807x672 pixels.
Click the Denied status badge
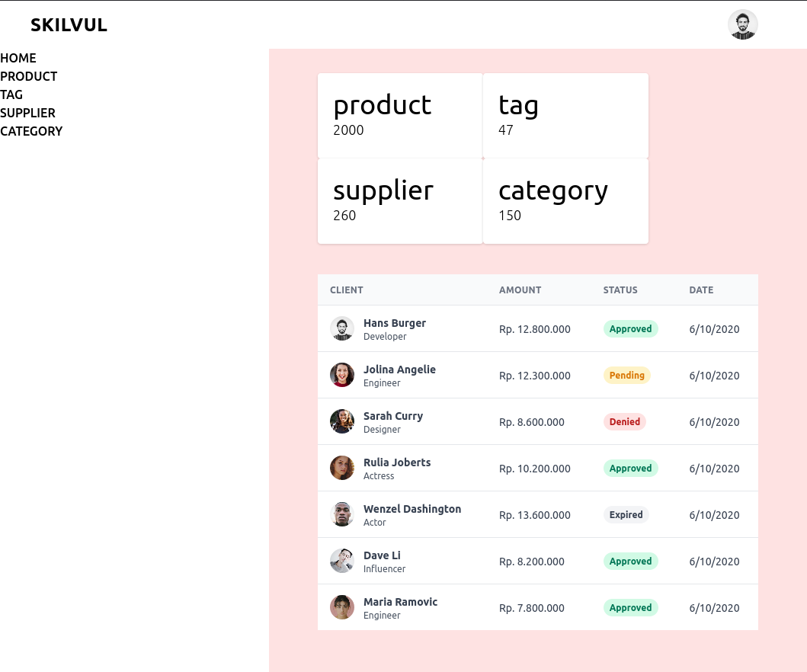tap(624, 422)
